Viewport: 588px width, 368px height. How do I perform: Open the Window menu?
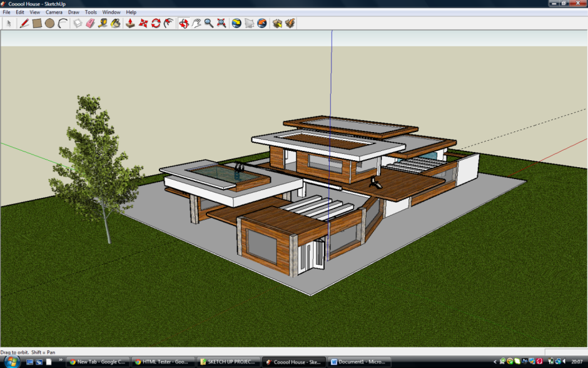point(111,12)
